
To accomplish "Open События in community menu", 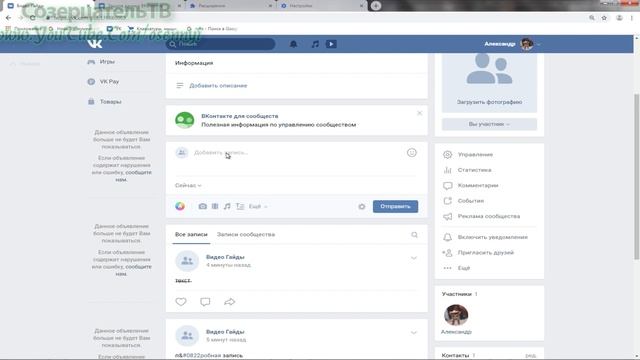I will click(471, 201).
